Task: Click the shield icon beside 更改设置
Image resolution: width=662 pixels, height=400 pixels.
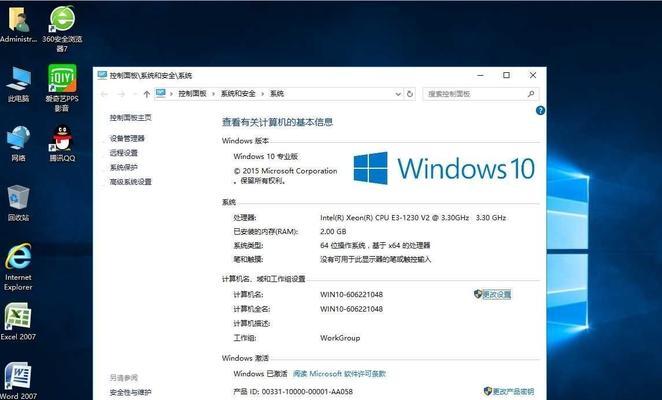Action: coord(478,294)
